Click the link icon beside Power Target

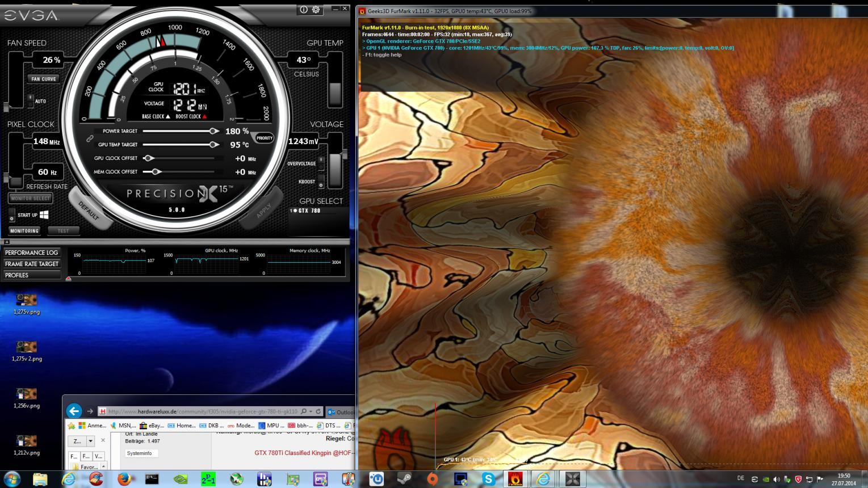tap(90, 138)
